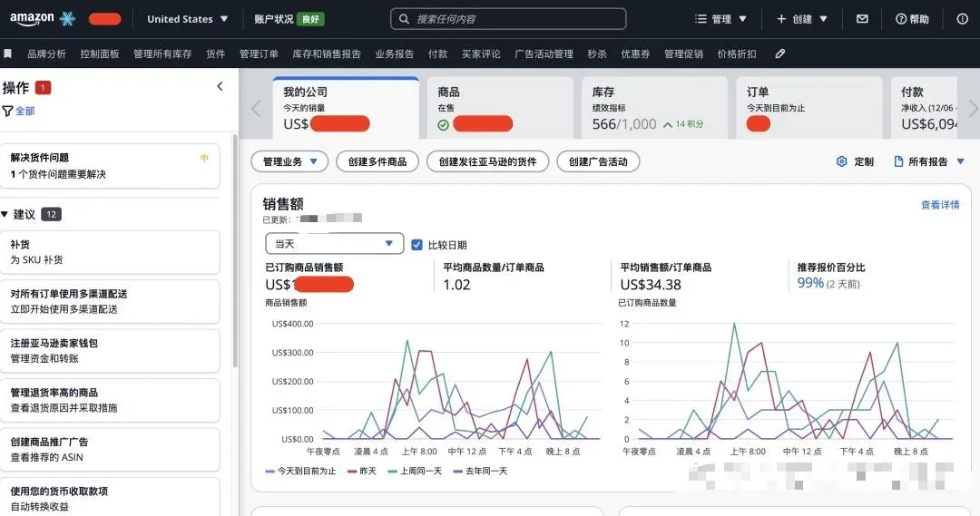Open the 管理 dropdown in header
This screenshot has height=516, width=980.
coord(720,19)
